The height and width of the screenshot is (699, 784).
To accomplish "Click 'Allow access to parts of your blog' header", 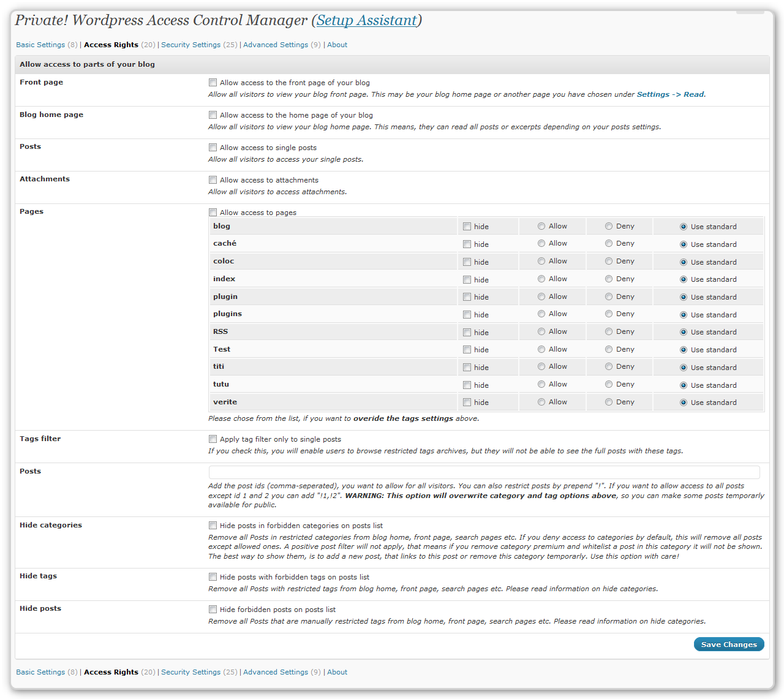I will click(x=87, y=64).
